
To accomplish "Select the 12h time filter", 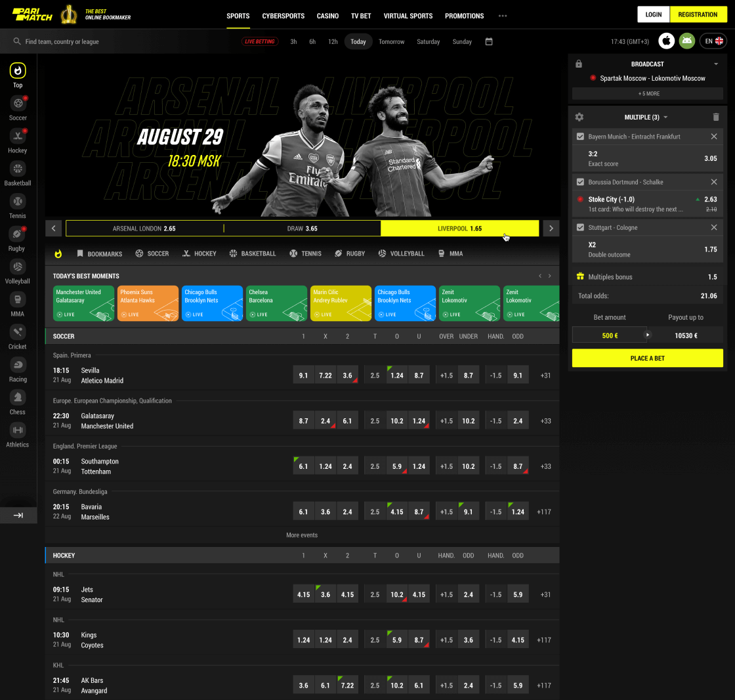I will [333, 41].
